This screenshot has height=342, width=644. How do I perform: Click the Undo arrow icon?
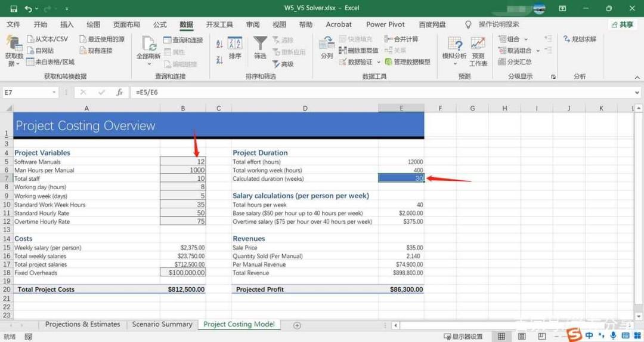pos(28,8)
